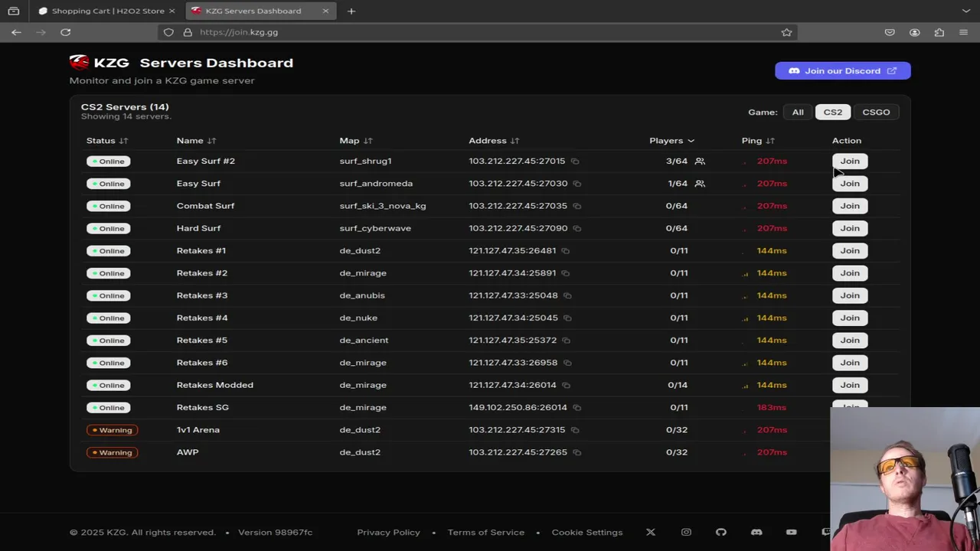
Task: Select the KZG Servers Dashboard tab
Action: pos(261,11)
